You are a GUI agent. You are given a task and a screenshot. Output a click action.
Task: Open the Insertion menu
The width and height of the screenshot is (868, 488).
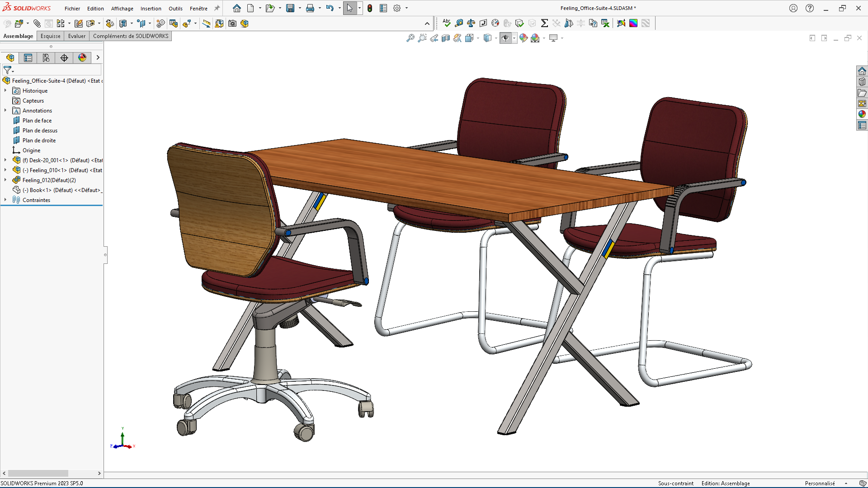(x=151, y=9)
